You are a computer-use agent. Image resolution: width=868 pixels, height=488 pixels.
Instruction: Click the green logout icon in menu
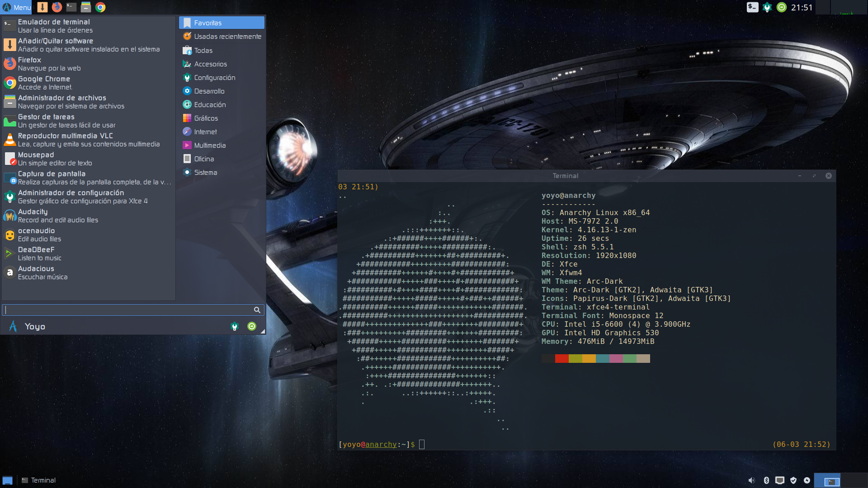252,326
